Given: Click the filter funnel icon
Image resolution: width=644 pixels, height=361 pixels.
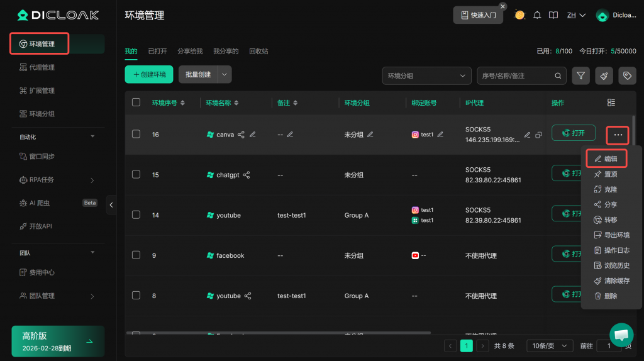Looking at the screenshot, I should (x=580, y=75).
